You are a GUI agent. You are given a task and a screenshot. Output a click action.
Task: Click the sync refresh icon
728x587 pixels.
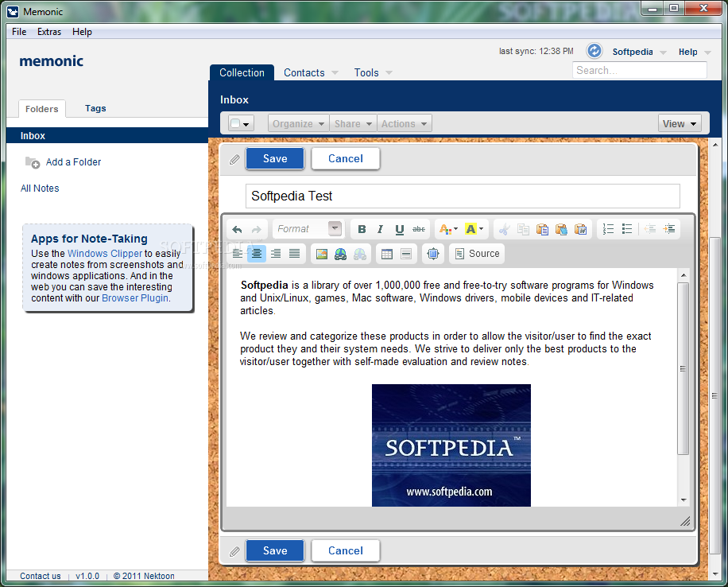click(594, 51)
